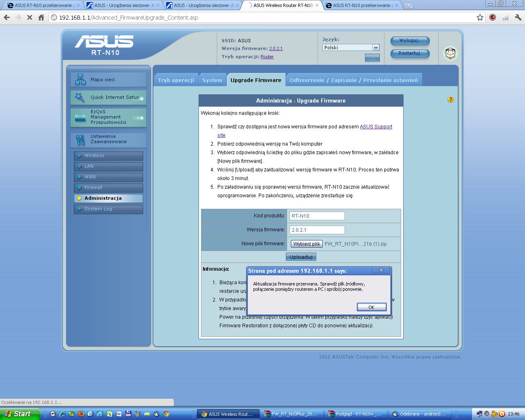
Task: Open the yellow help question mark icon
Action: pyautogui.click(x=450, y=99)
